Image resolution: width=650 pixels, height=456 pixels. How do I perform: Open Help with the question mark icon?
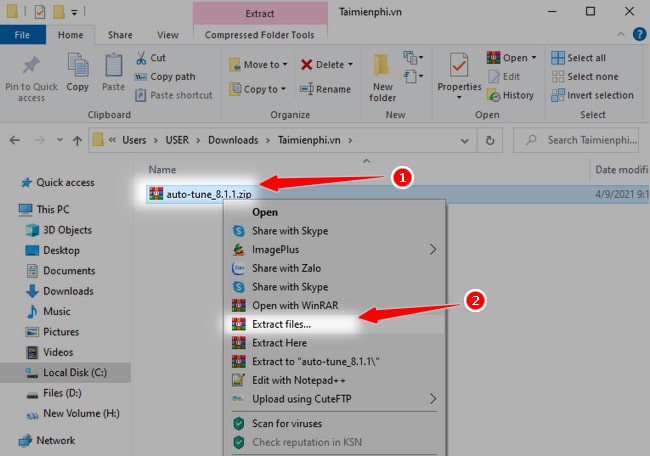coord(639,34)
